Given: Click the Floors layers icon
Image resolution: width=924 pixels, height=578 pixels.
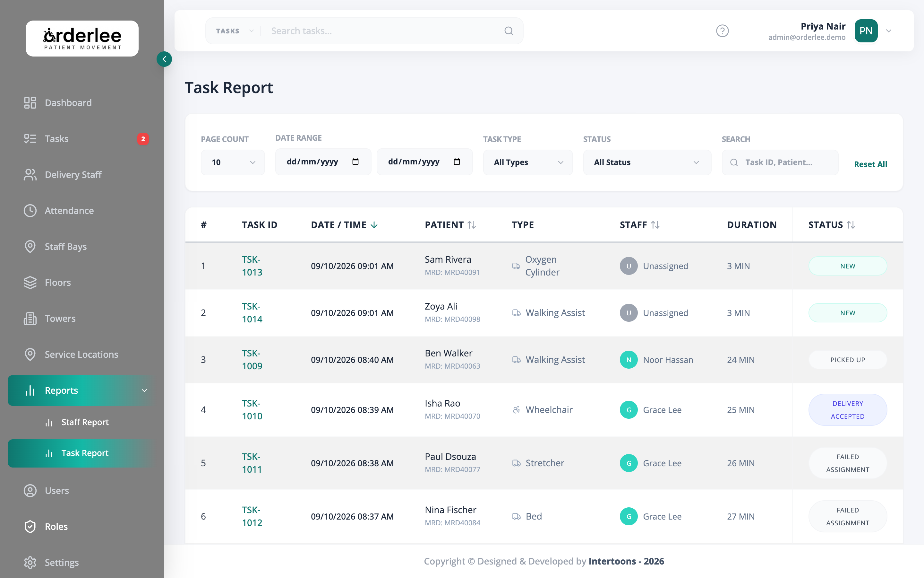Looking at the screenshot, I should pos(30,283).
